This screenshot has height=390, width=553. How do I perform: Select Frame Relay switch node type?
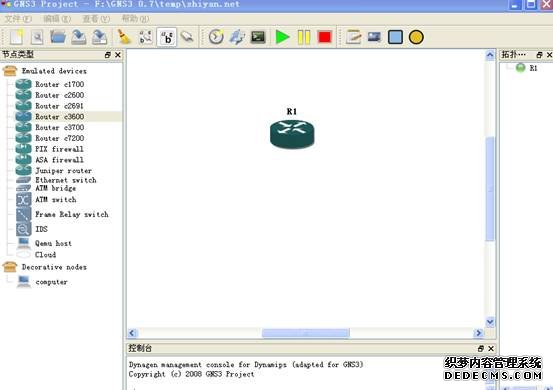72,214
